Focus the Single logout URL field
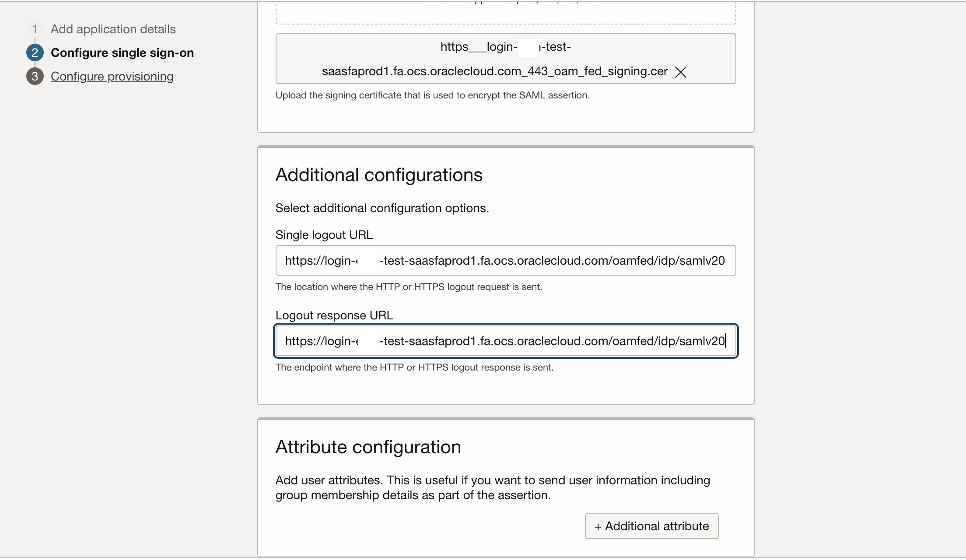Screen dimensions: 966x560 tap(505, 261)
